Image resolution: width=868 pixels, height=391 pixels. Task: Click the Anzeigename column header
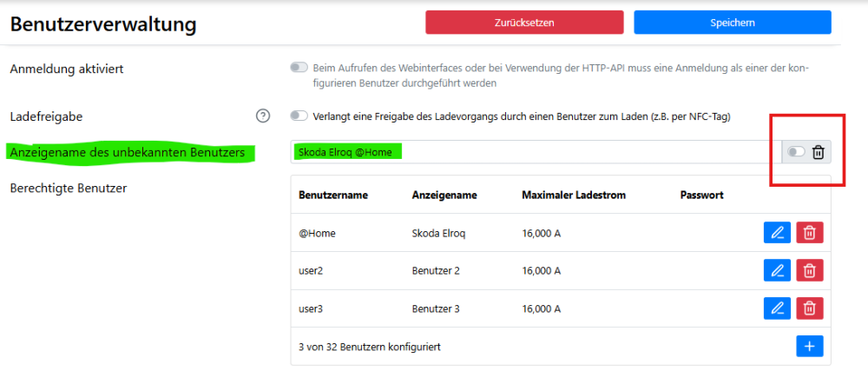pyautogui.click(x=444, y=195)
